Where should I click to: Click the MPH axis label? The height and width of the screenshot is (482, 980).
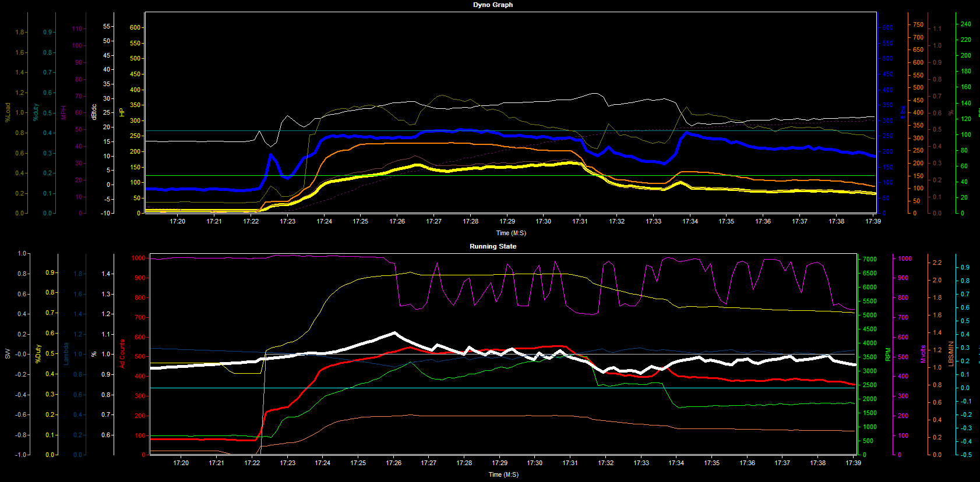[x=64, y=112]
